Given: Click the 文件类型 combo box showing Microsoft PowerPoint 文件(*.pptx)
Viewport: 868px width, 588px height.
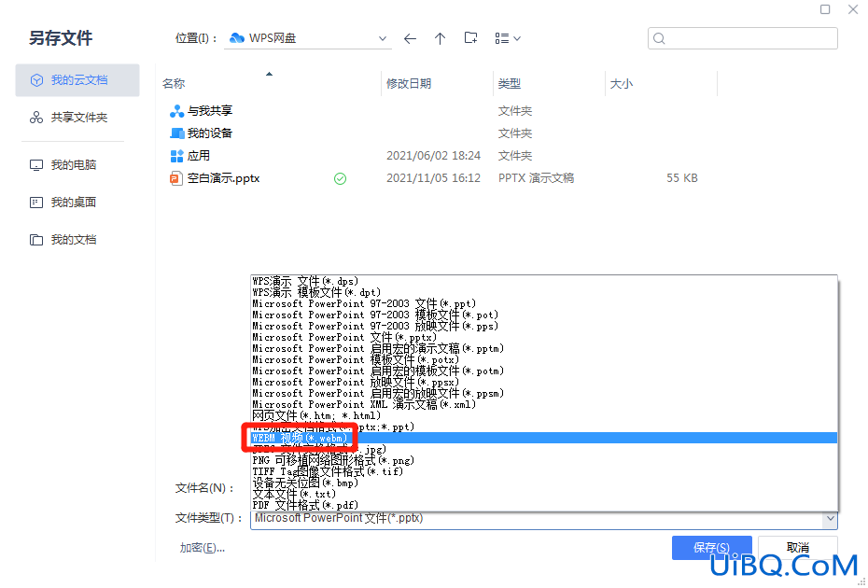Looking at the screenshot, I should tap(543, 519).
